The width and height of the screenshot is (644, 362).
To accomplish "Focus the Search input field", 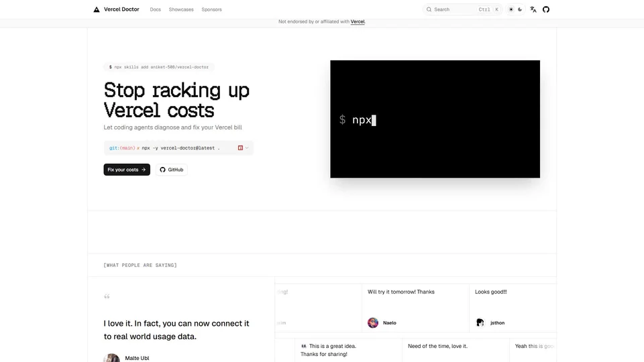I will [462, 9].
